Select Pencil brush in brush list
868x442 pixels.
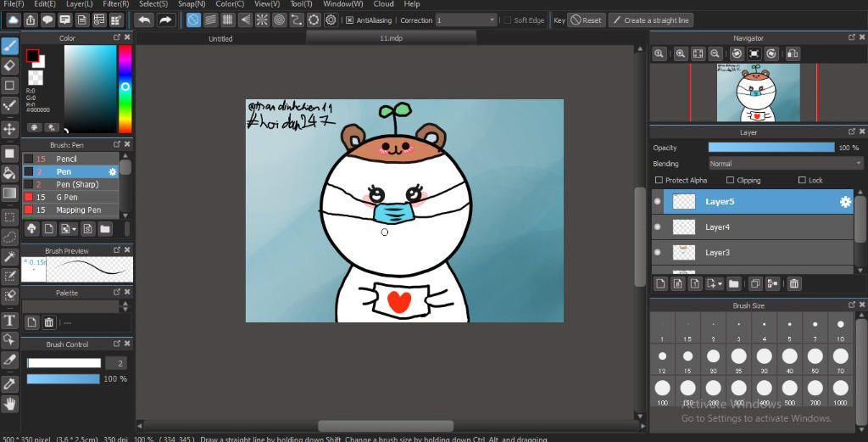click(x=70, y=159)
